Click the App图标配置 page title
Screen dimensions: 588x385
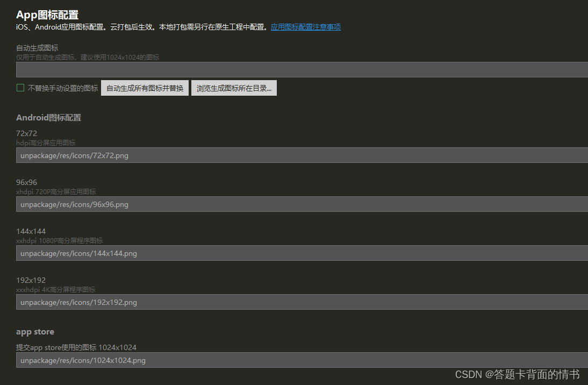pyautogui.click(x=46, y=15)
